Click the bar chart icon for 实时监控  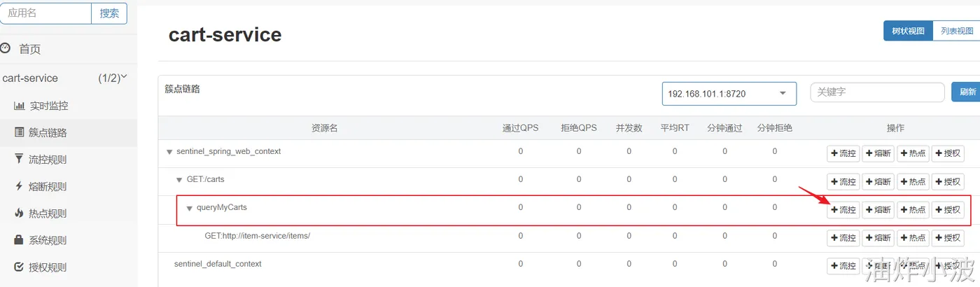click(19, 106)
